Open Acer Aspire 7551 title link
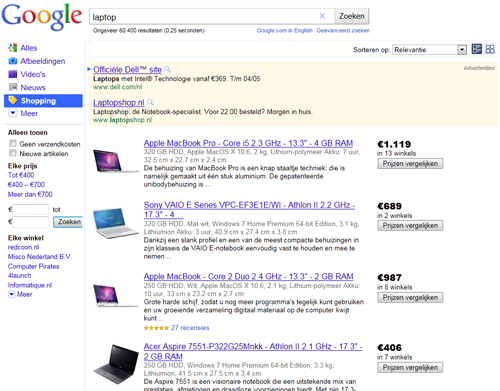The height and width of the screenshot is (391, 500). (x=253, y=351)
